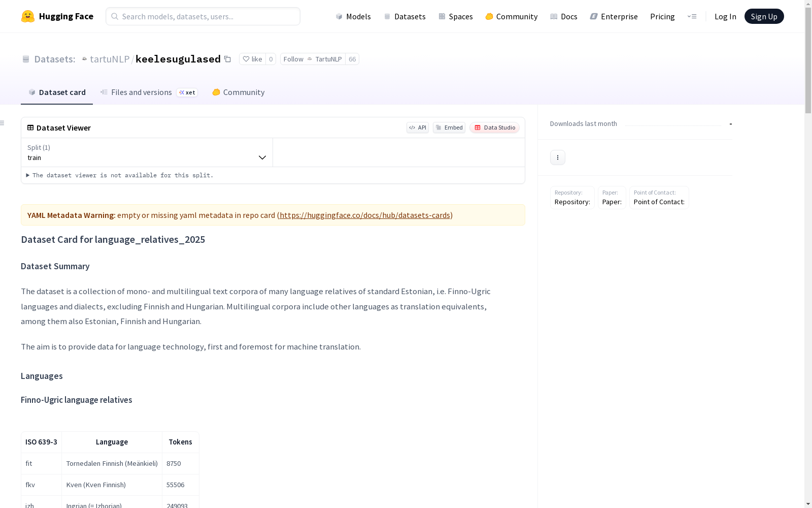Click the 8750 tokens cell
The width and height of the screenshot is (812, 508).
pyautogui.click(x=181, y=463)
